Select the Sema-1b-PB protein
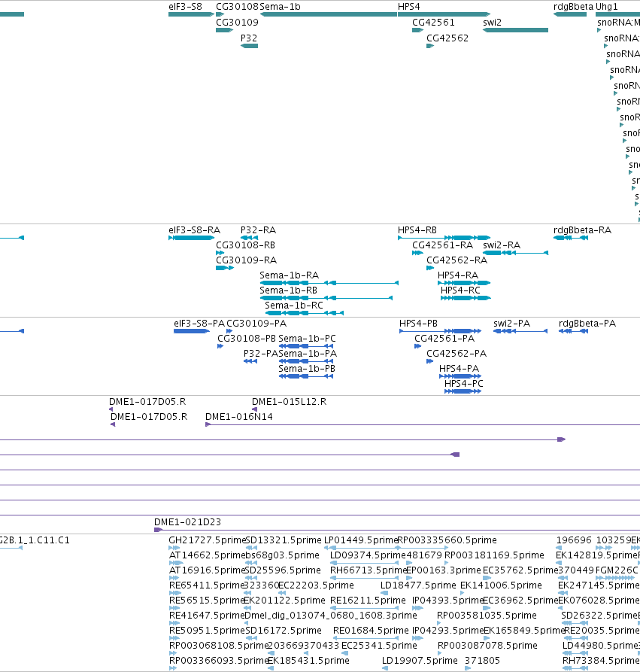The width and height of the screenshot is (640, 672). tap(306, 376)
